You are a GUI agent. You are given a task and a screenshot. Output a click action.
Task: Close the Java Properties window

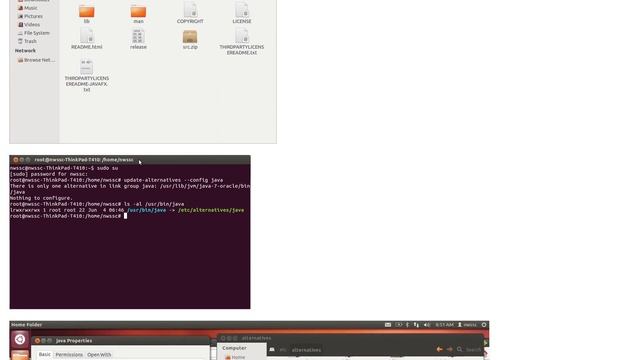click(38, 340)
